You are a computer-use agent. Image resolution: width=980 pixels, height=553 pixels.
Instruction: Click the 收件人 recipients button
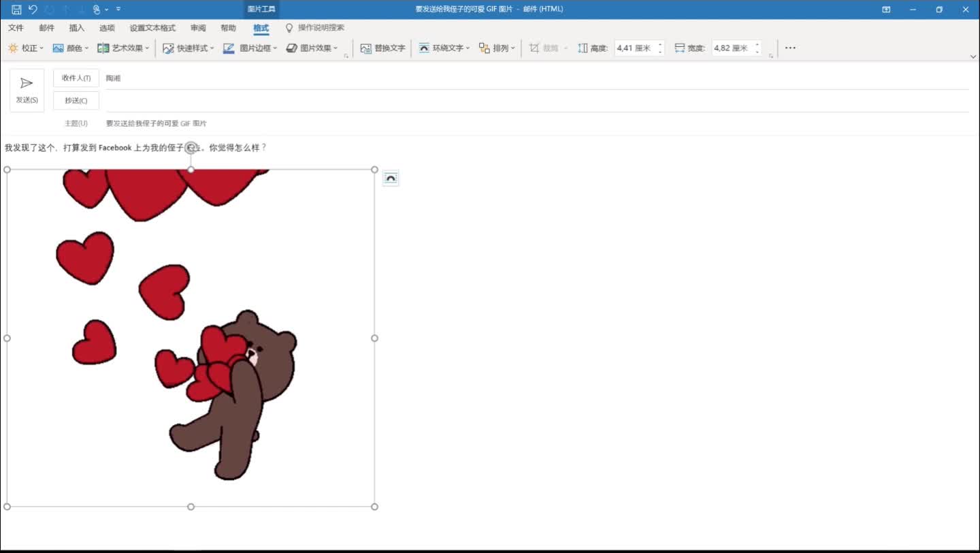[x=76, y=78]
